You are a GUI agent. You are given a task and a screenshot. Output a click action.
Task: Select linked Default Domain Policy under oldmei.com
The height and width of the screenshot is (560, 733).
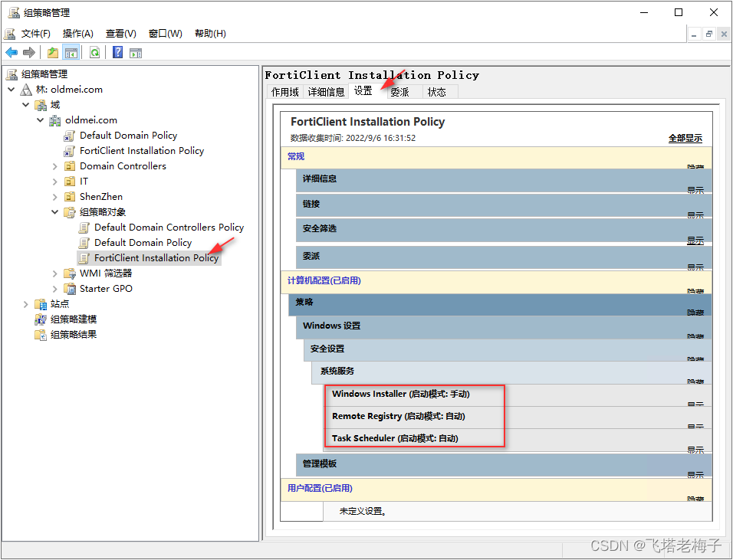click(x=128, y=136)
